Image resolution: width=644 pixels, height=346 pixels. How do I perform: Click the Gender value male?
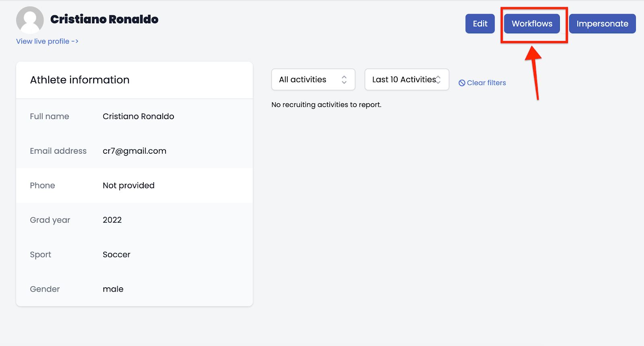(113, 289)
